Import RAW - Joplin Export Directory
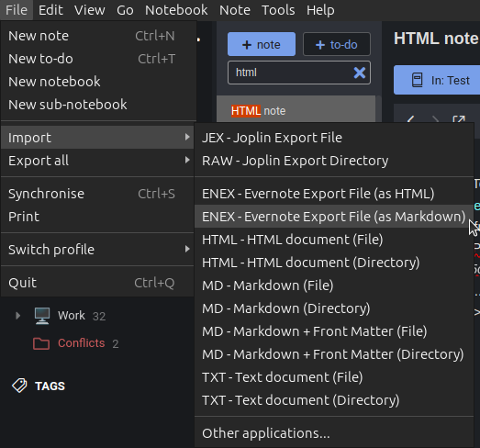The height and width of the screenshot is (448, 480). [334, 161]
